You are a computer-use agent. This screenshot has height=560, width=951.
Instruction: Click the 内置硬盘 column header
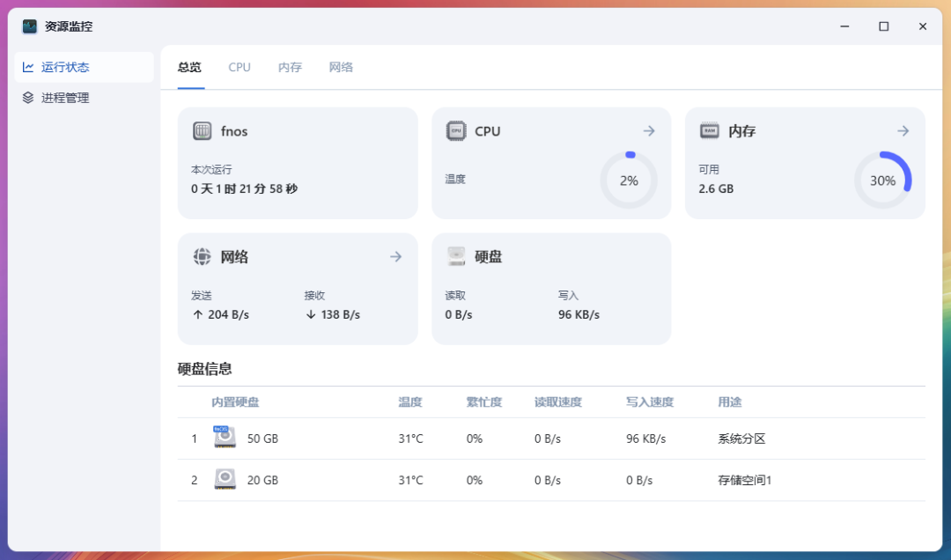[235, 402]
